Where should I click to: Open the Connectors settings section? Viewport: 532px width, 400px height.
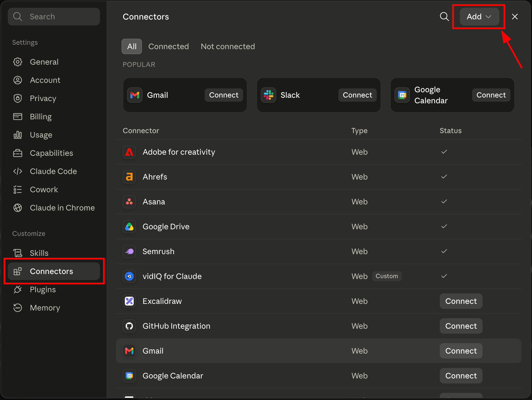coord(54,271)
